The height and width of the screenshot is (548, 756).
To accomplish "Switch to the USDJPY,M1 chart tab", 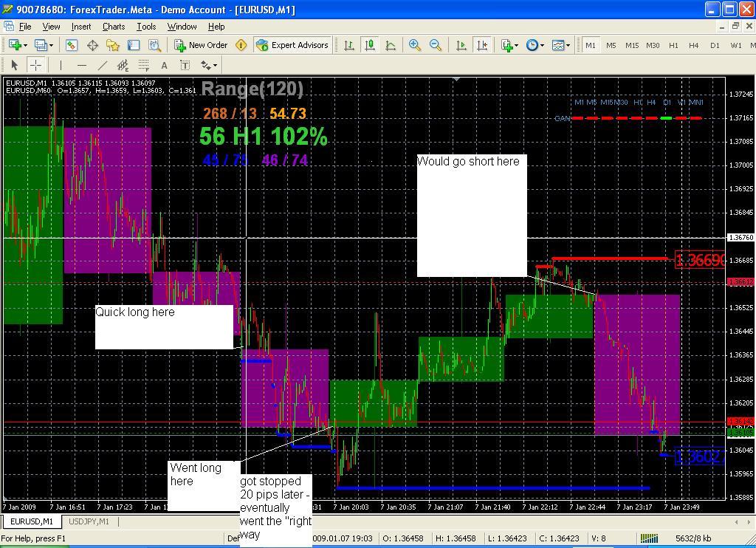I will pyautogui.click(x=89, y=521).
